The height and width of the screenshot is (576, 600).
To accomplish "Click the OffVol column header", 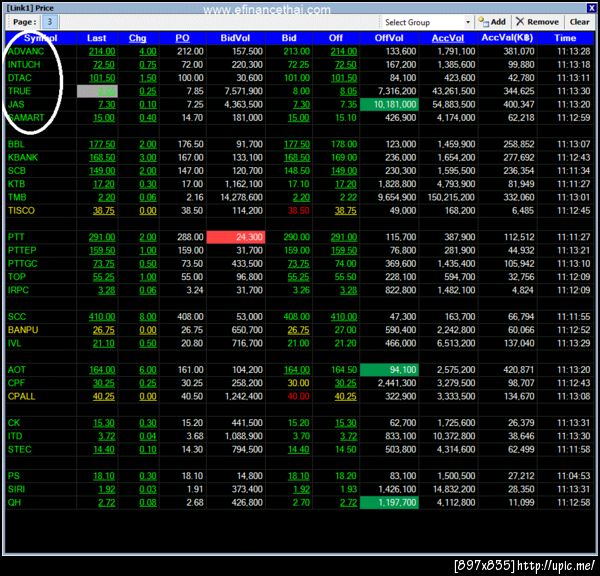I will pyautogui.click(x=389, y=38).
